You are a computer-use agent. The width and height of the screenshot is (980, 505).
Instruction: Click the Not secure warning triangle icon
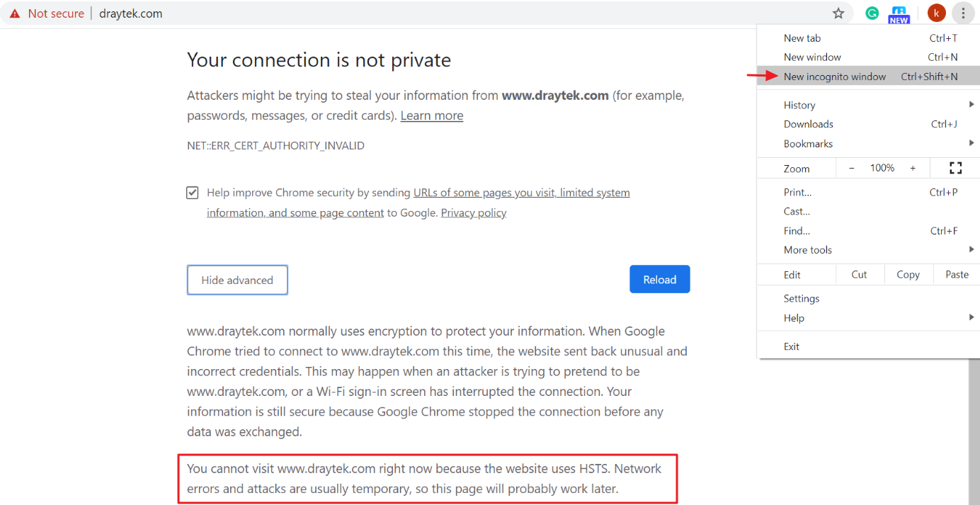coord(15,13)
